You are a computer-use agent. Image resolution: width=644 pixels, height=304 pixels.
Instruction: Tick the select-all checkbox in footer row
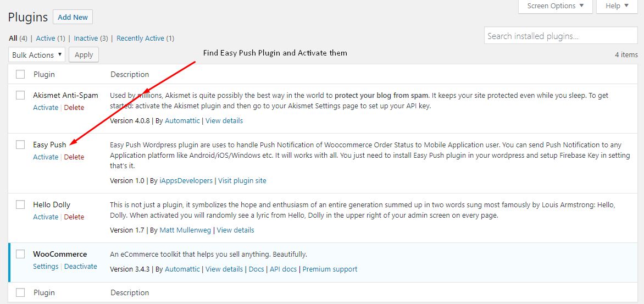[20, 292]
